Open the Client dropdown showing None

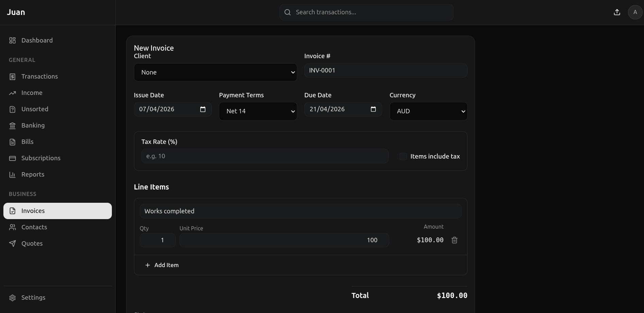tap(215, 72)
